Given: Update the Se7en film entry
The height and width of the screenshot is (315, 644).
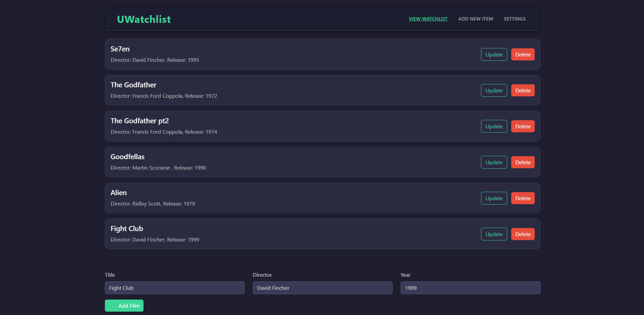Looking at the screenshot, I should [494, 55].
